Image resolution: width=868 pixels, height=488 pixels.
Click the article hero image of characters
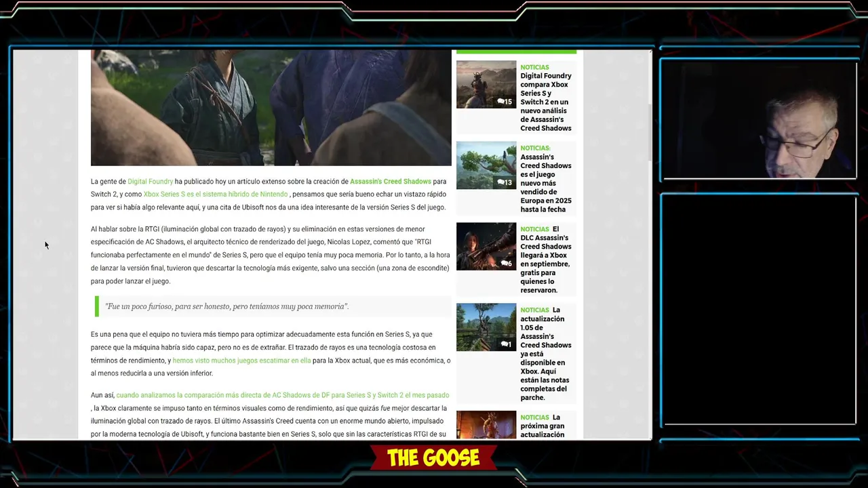pyautogui.click(x=271, y=108)
